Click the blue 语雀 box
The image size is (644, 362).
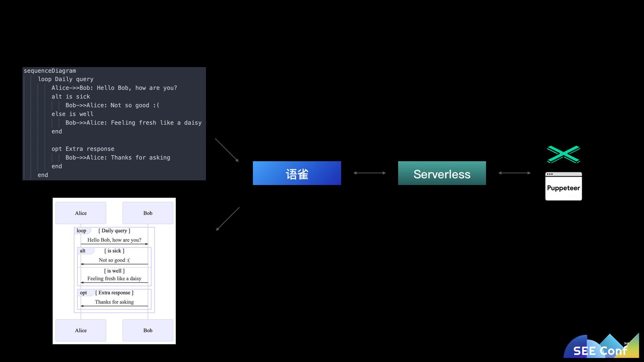(x=297, y=173)
